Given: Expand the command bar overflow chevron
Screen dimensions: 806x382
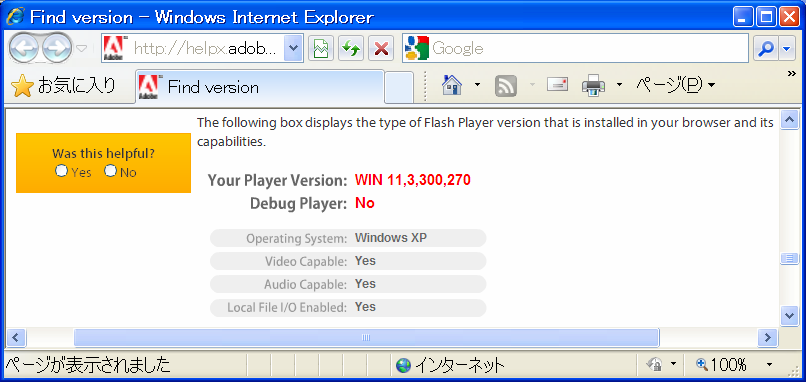Looking at the screenshot, I should pyautogui.click(x=792, y=74).
